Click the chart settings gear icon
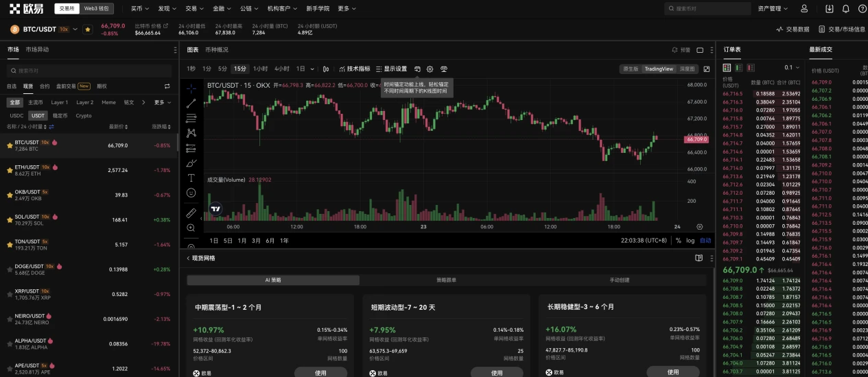The image size is (868, 377). click(x=430, y=69)
